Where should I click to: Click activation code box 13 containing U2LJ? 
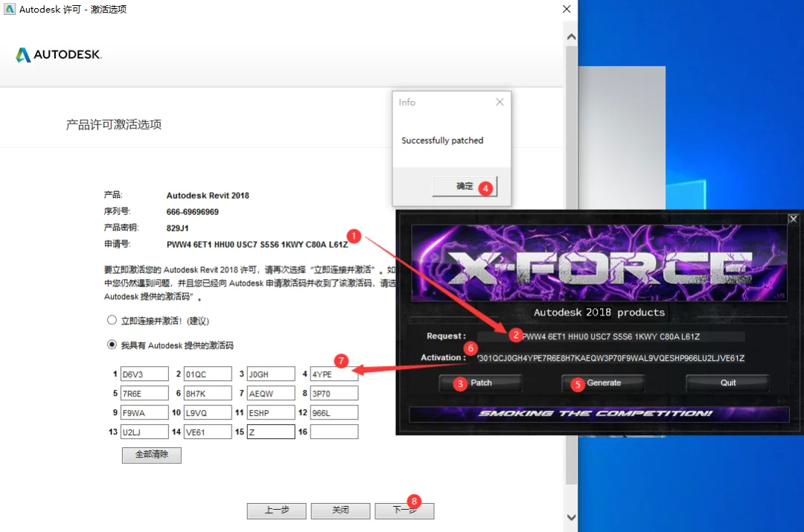point(144,432)
